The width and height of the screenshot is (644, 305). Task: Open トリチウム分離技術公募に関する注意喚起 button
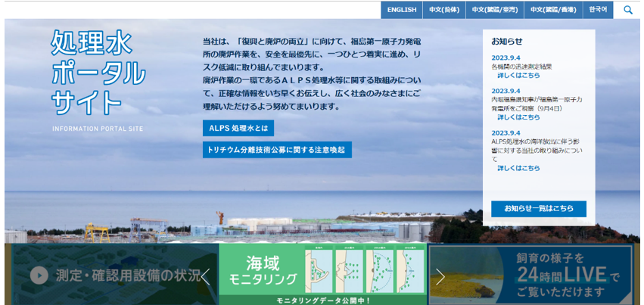pyautogui.click(x=277, y=150)
